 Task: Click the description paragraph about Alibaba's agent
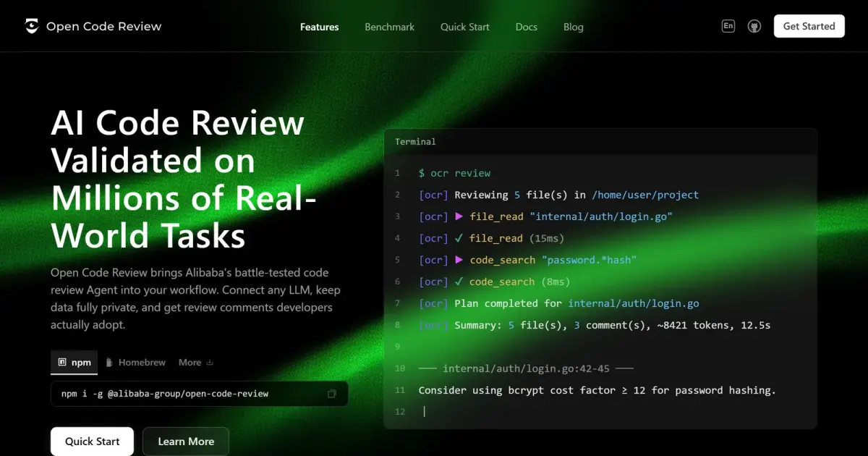195,299
